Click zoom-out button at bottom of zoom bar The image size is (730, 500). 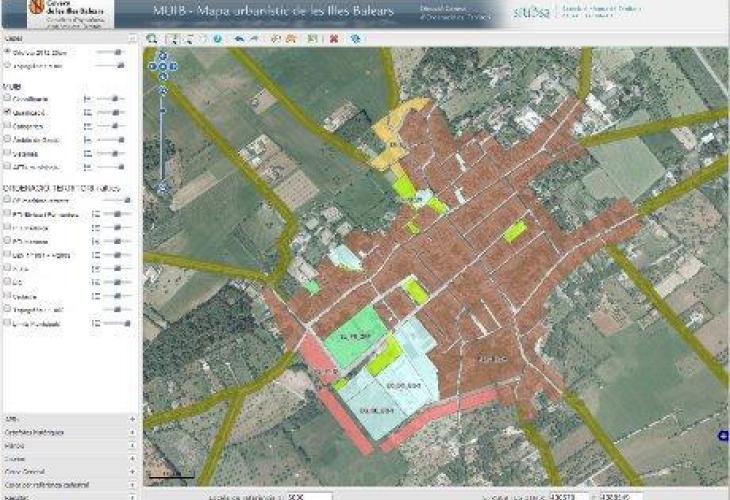click(162, 187)
